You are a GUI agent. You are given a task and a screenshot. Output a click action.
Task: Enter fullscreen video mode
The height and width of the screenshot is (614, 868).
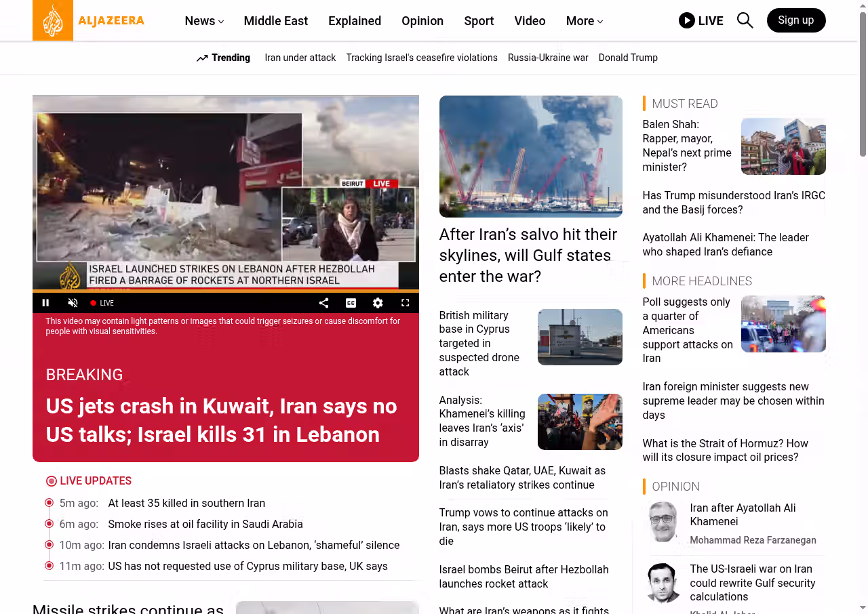(405, 303)
